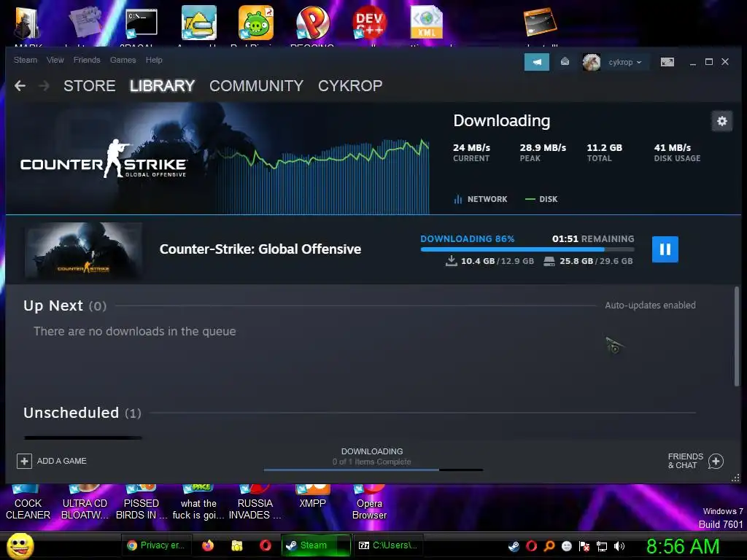747x560 pixels.
Task: Click the Unscheduled section header
Action: click(82, 413)
